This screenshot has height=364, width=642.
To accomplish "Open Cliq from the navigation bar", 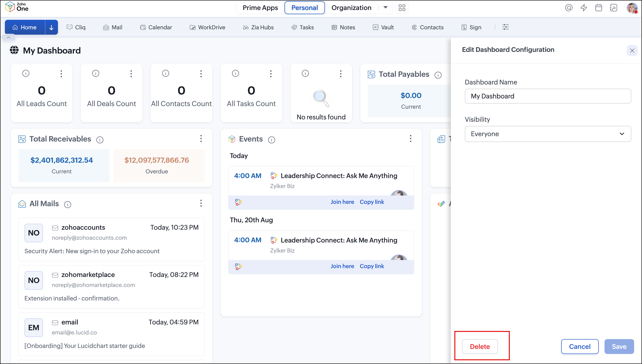I will (76, 27).
